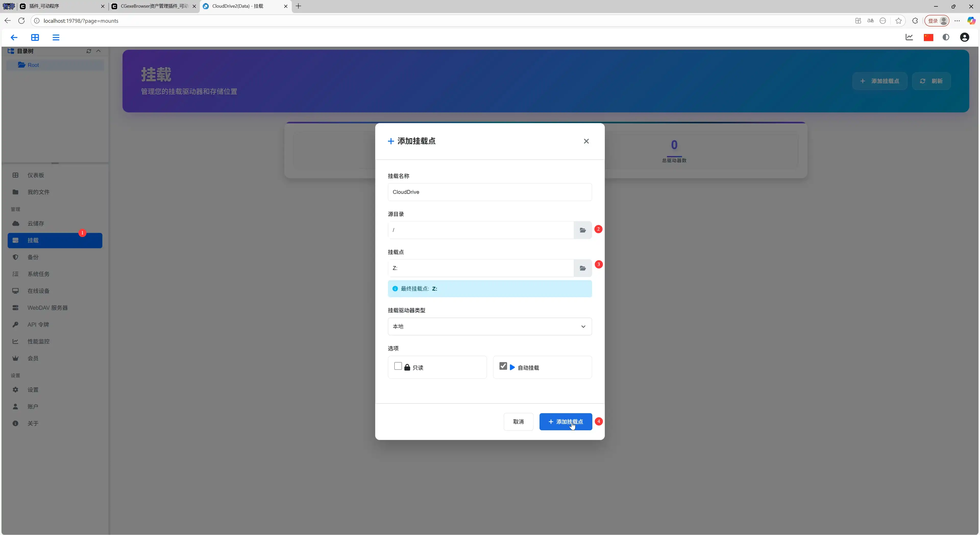Collapse the 目录树 panel chevron
Screen dimensions: 980x535
(99, 51)
